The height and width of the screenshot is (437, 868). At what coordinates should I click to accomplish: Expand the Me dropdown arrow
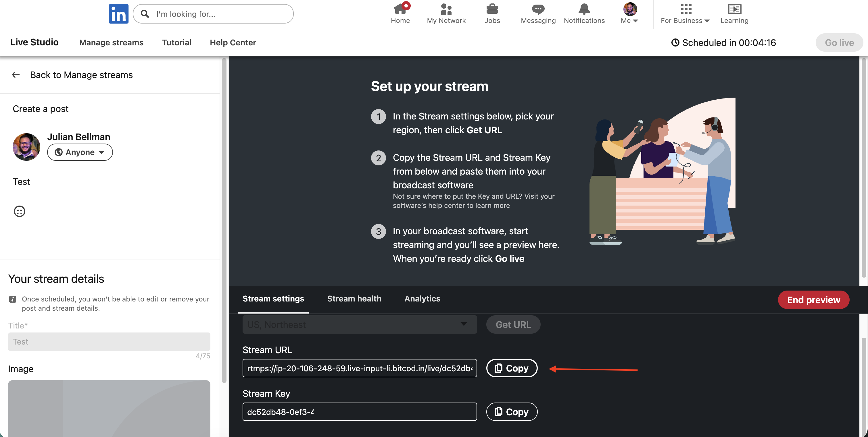click(635, 21)
